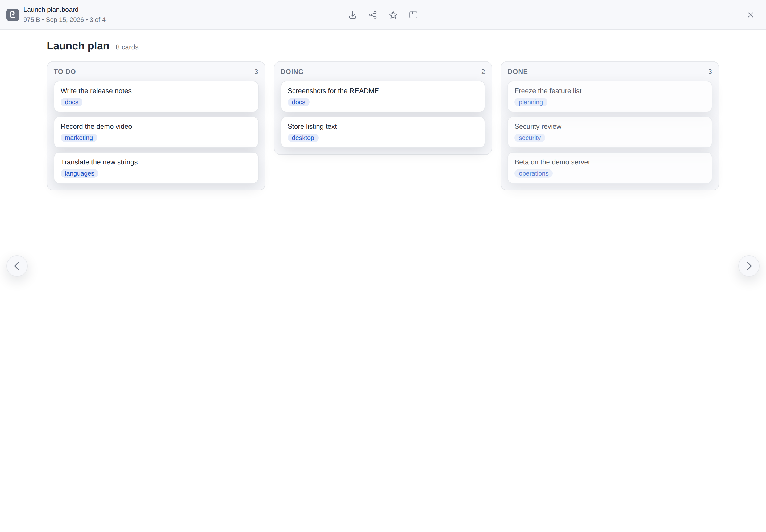Download the Launch plan.board file
Screen dimensions: 766x532
[x=352, y=15]
